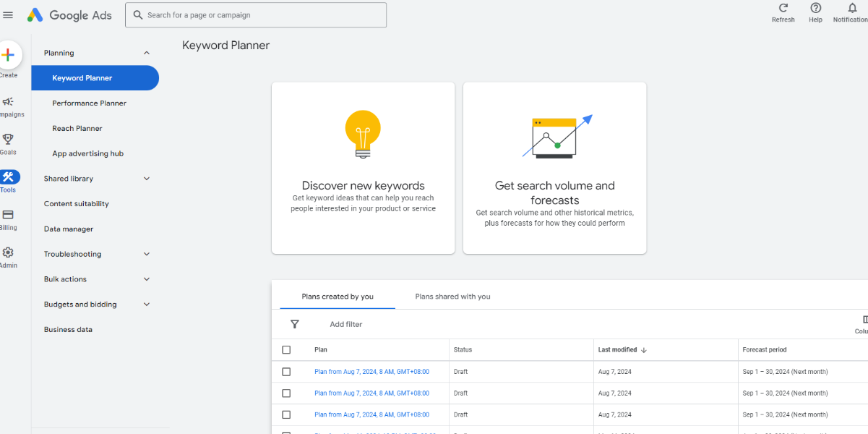
Task: Open the Help icon
Action: [815, 8]
